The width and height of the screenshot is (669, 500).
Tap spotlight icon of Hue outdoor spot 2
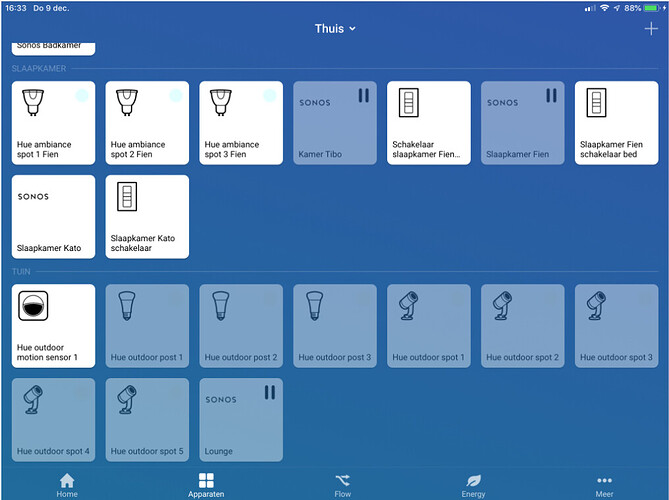[502, 305]
